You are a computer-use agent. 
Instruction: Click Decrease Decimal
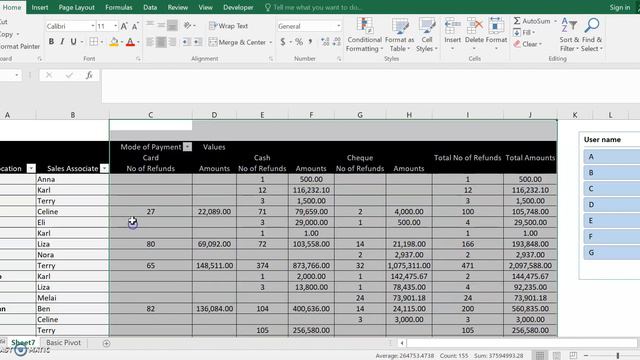click(x=337, y=42)
